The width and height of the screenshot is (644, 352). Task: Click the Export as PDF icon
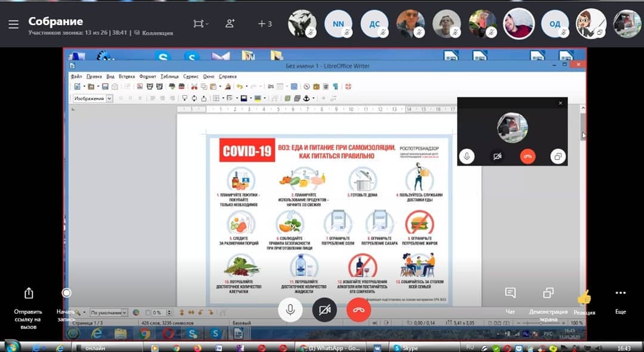[140, 86]
